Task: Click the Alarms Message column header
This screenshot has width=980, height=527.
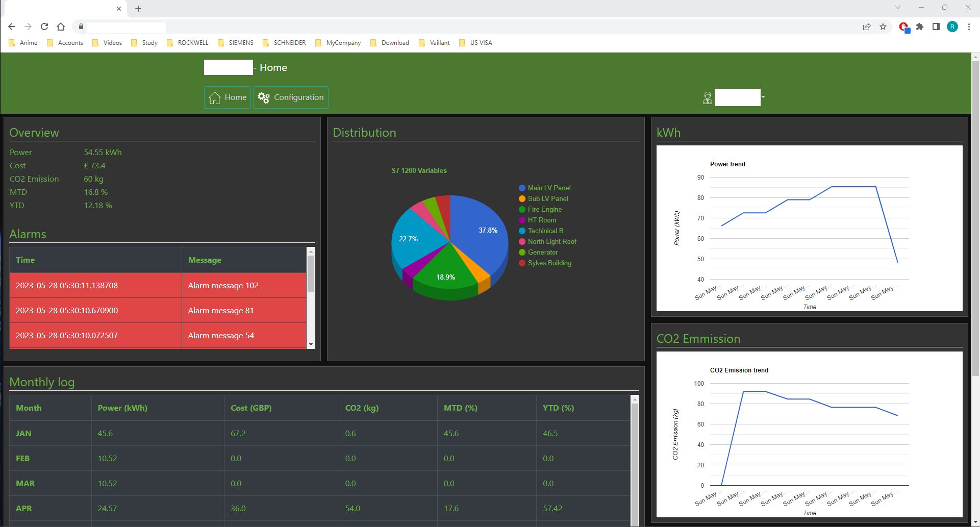Action: pyautogui.click(x=244, y=260)
